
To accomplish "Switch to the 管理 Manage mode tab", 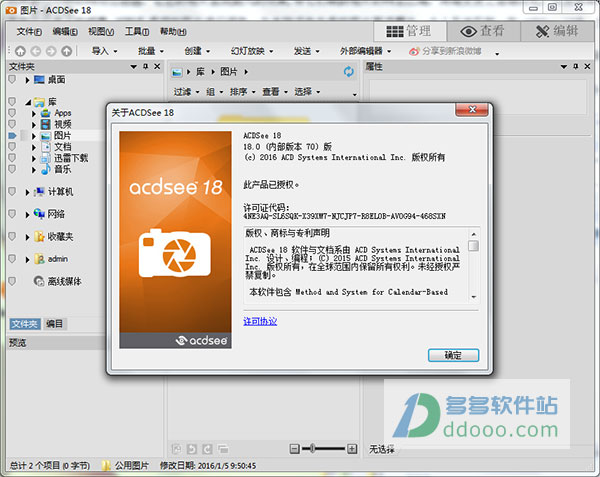I will click(x=409, y=31).
